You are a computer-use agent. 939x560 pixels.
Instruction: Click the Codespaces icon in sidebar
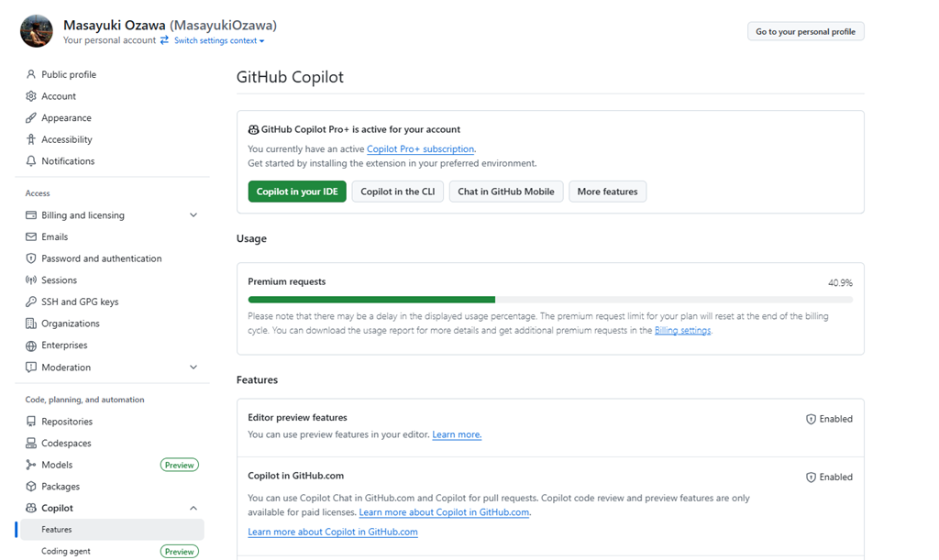31,443
